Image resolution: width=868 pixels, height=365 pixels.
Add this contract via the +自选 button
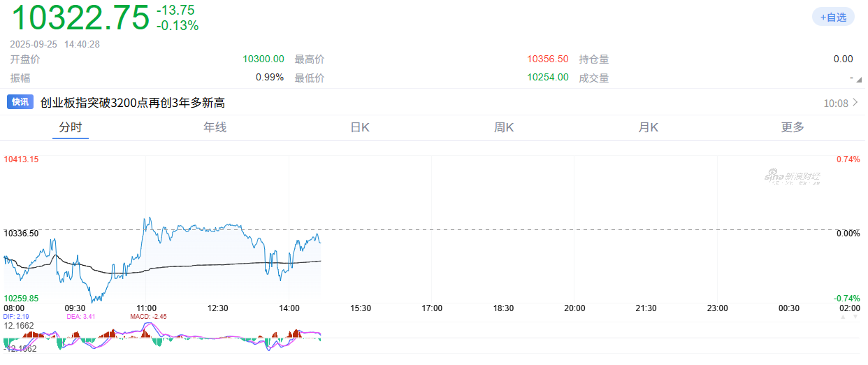click(833, 17)
